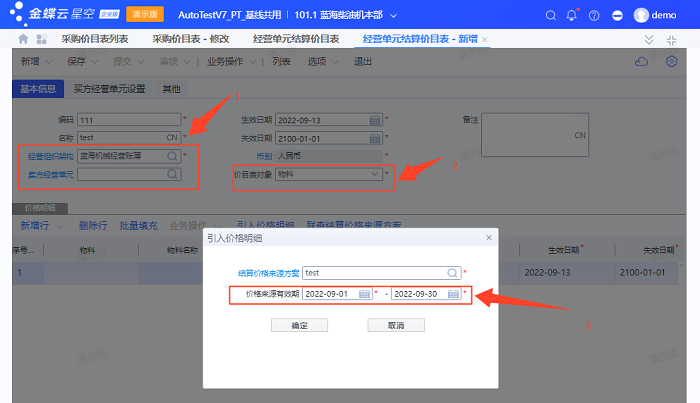Go to home page icon
This screenshot has height=403, width=700.
point(23,39)
